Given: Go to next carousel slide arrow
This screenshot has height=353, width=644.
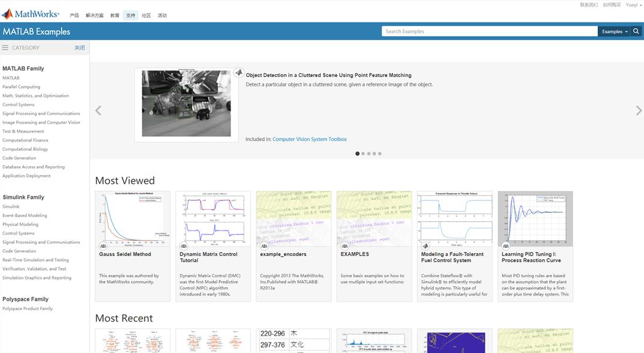Looking at the screenshot, I should click(638, 111).
